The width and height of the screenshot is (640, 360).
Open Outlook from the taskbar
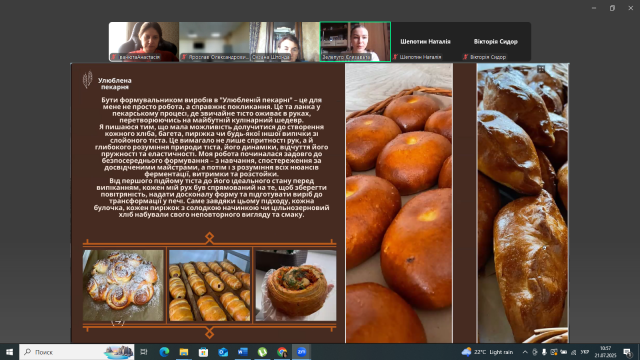point(223,352)
